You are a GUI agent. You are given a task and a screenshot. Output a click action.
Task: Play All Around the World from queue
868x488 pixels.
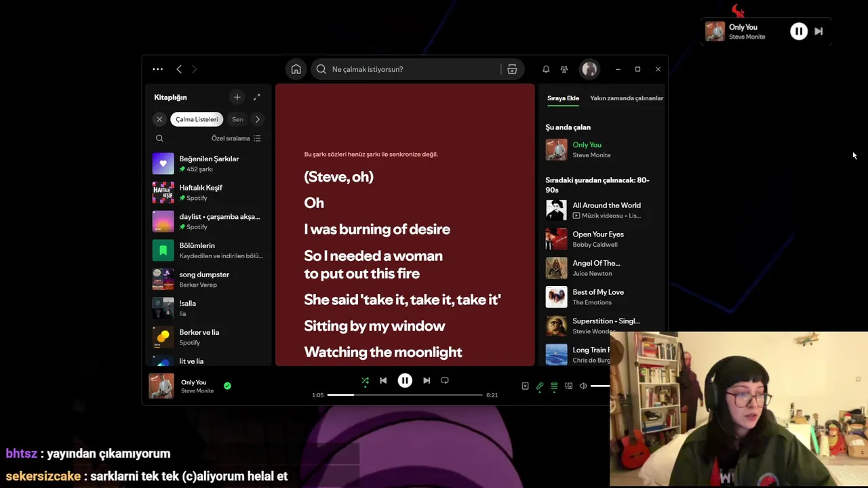(x=602, y=210)
